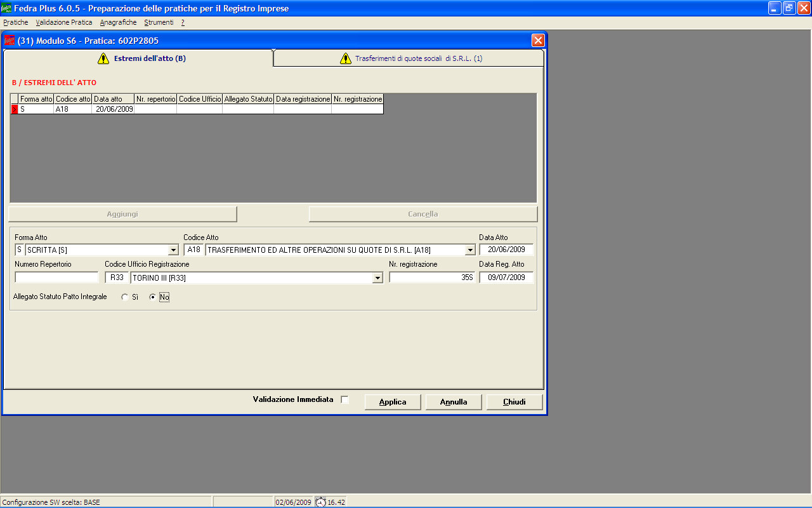Click the Allegato Statuto column header
Screen dimensions: 812x508
[x=248, y=99]
